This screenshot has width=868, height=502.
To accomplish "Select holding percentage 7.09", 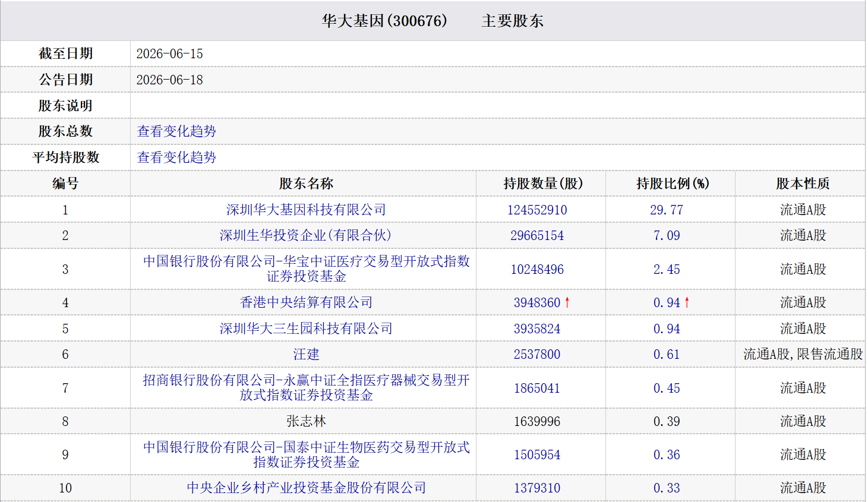I will tap(667, 235).
